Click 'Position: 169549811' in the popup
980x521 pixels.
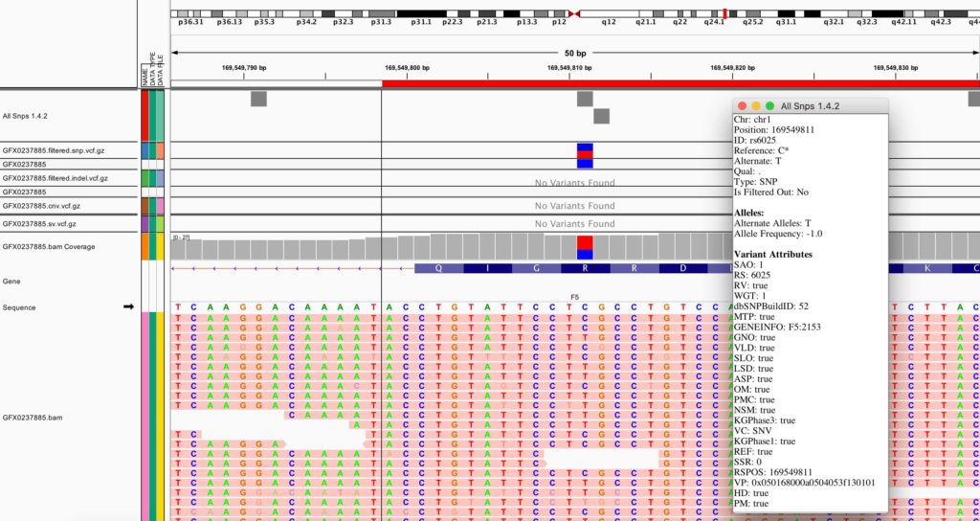point(773,129)
